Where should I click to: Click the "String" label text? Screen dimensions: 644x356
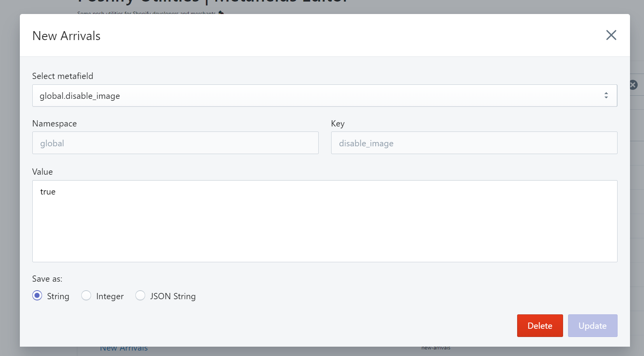click(x=58, y=296)
